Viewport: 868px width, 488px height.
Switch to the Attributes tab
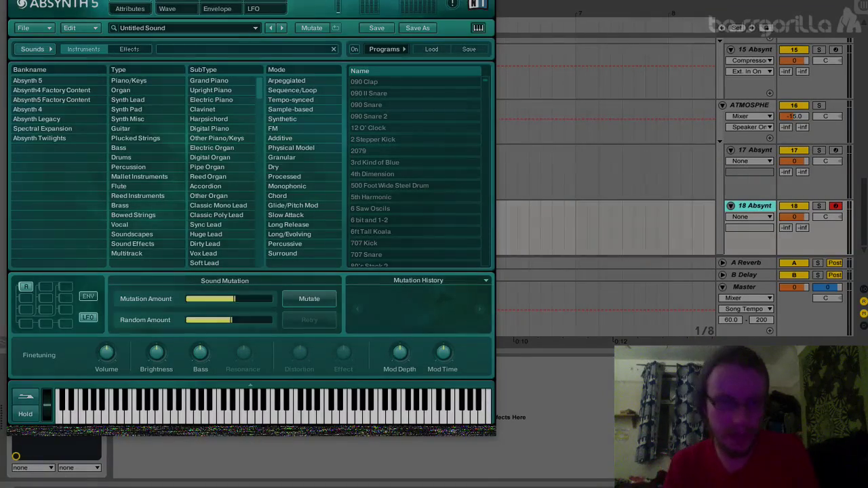[130, 8]
